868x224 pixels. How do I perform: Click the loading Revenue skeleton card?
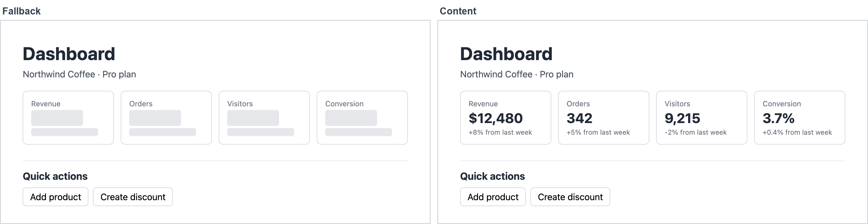(68, 118)
